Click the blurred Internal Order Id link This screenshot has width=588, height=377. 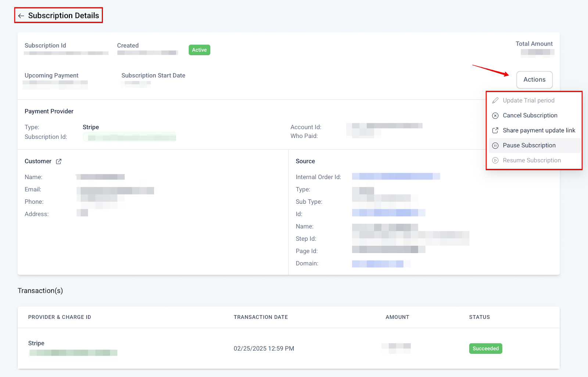[x=395, y=177]
